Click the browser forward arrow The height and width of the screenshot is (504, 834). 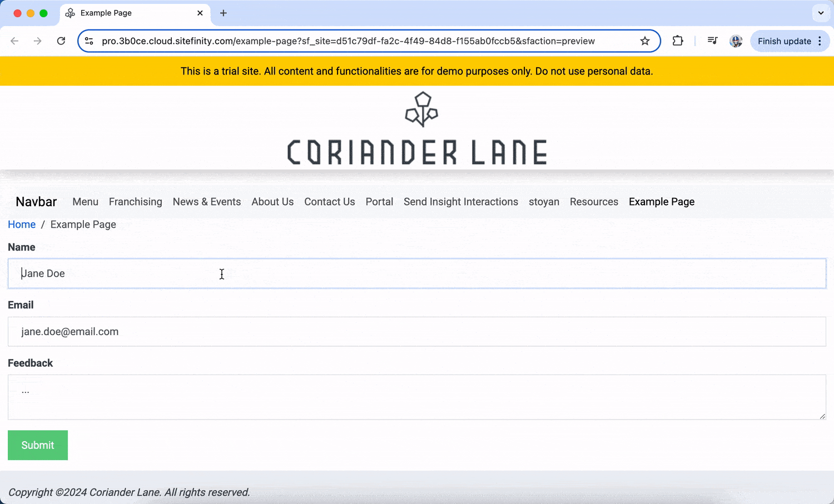(37, 41)
